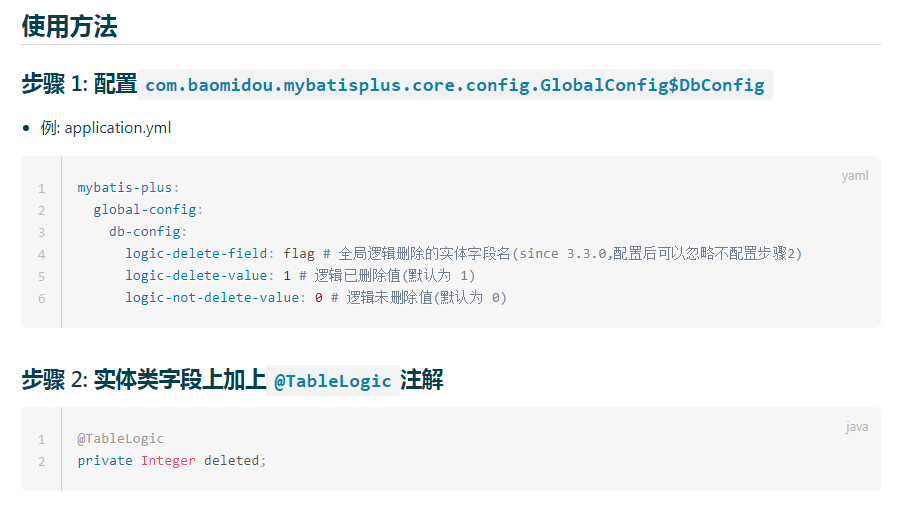901x507 pixels.
Task: Click the 步骤 2 heading text
Action: [x=54, y=380]
